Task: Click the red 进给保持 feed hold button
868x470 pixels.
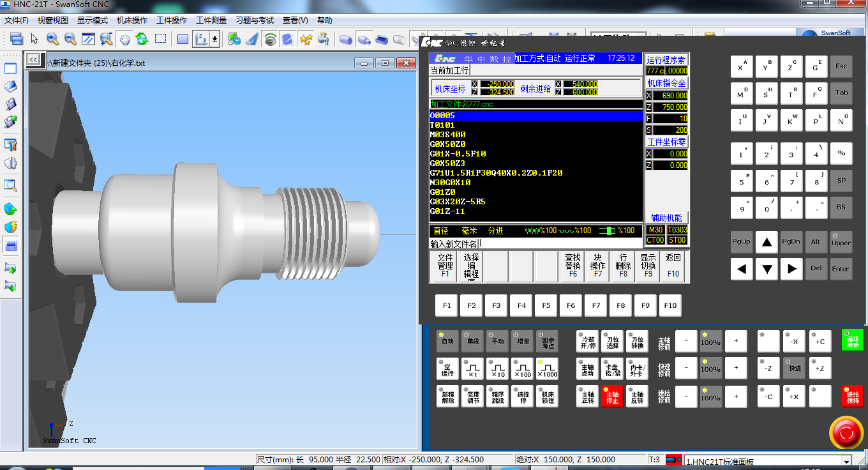Action: click(x=853, y=395)
